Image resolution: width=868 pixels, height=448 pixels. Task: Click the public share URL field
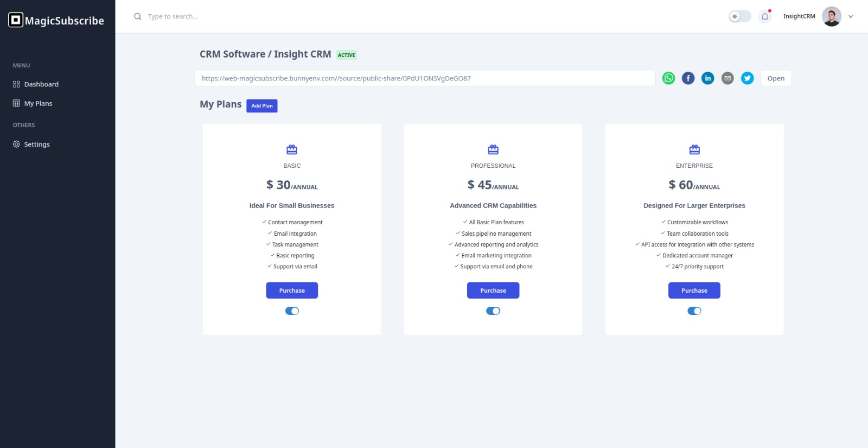(425, 78)
